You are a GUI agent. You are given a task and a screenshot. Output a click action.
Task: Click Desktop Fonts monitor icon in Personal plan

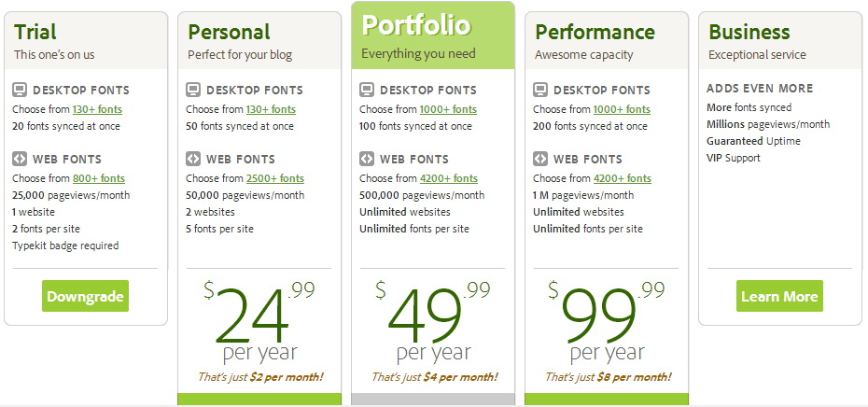(x=193, y=90)
